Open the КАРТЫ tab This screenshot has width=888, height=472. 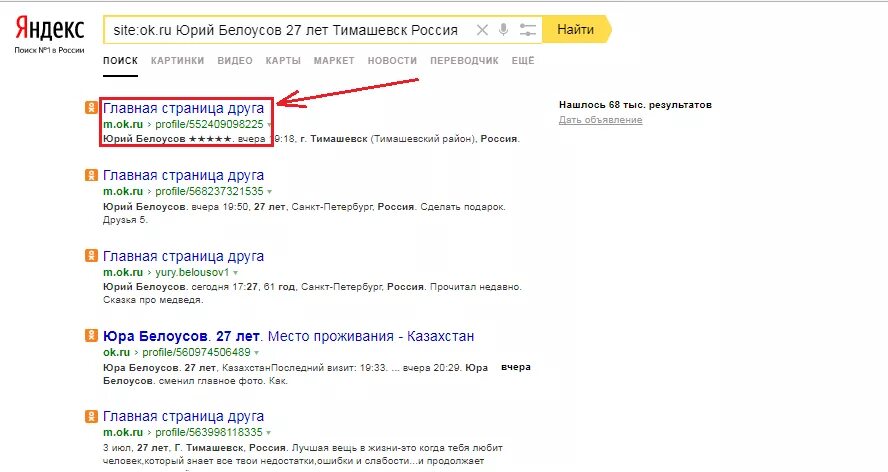coord(283,61)
